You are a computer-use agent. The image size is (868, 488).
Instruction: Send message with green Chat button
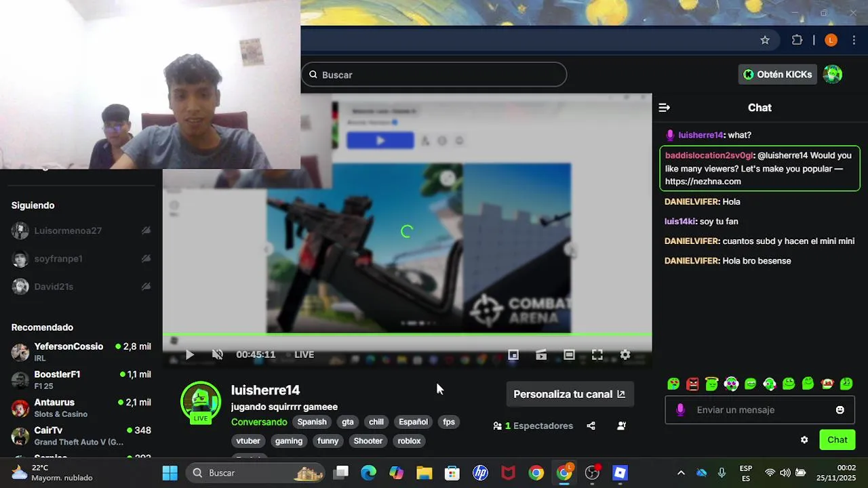pos(837,440)
